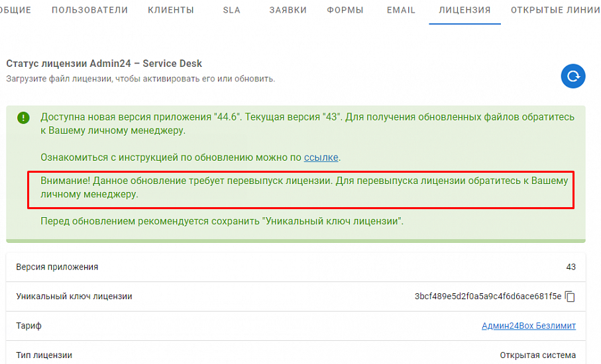Viewport: 601px width, 364px height.
Task: Select the ЛИЦЕНЗИЯ tab
Action: coord(464,11)
